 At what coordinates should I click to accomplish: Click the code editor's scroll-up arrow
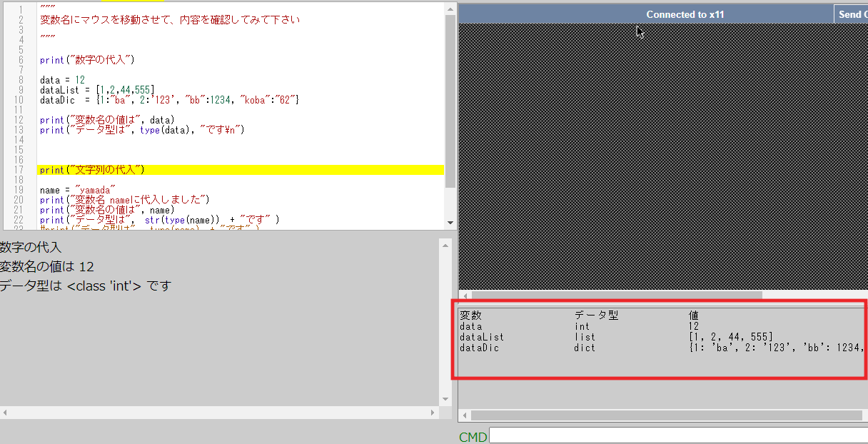(x=450, y=9)
